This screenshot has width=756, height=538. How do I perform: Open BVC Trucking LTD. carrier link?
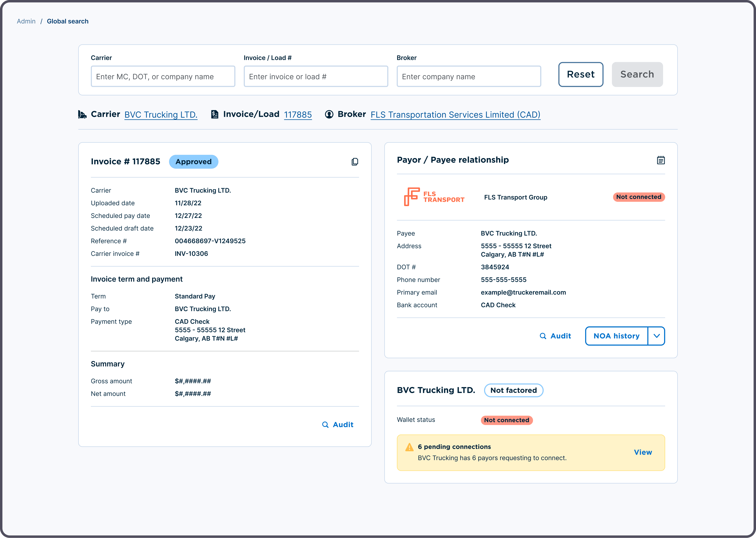click(x=161, y=115)
